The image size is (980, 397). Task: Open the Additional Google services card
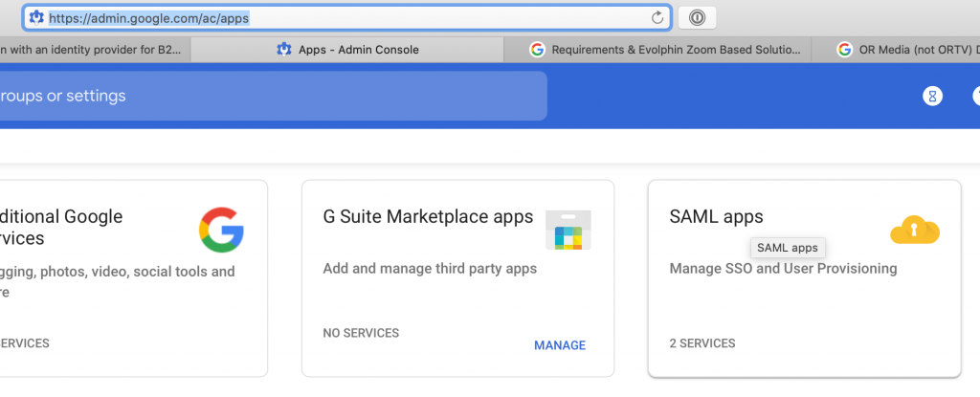point(134,278)
